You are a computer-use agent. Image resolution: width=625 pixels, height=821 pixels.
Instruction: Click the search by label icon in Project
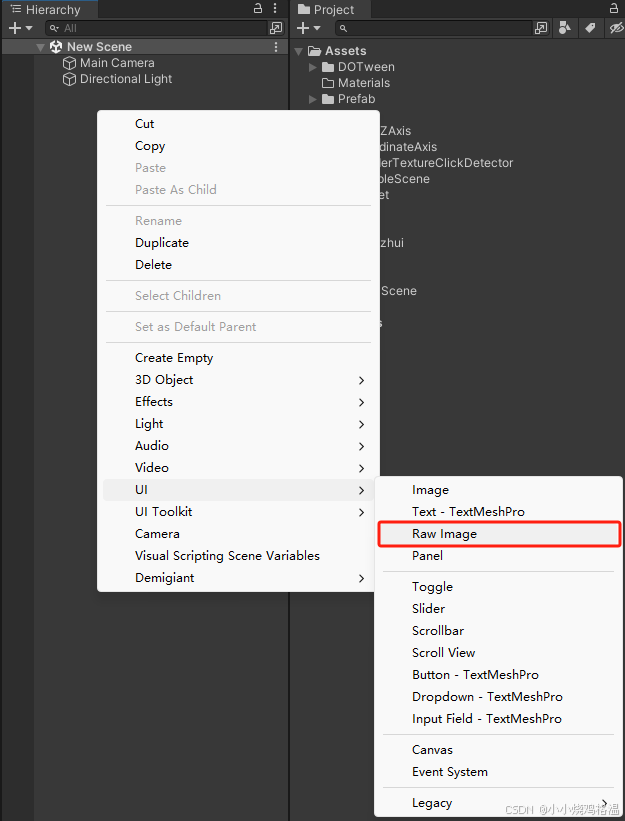[588, 28]
